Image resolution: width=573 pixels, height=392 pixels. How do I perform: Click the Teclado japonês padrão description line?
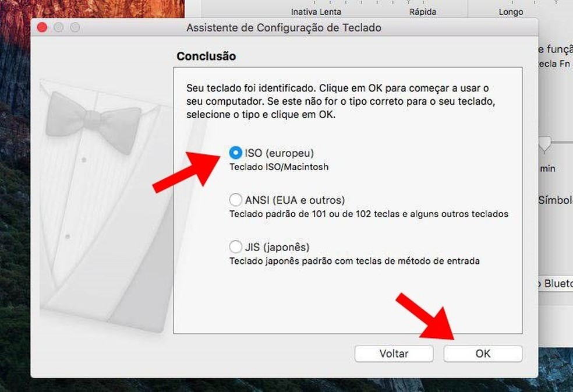pos(355,261)
